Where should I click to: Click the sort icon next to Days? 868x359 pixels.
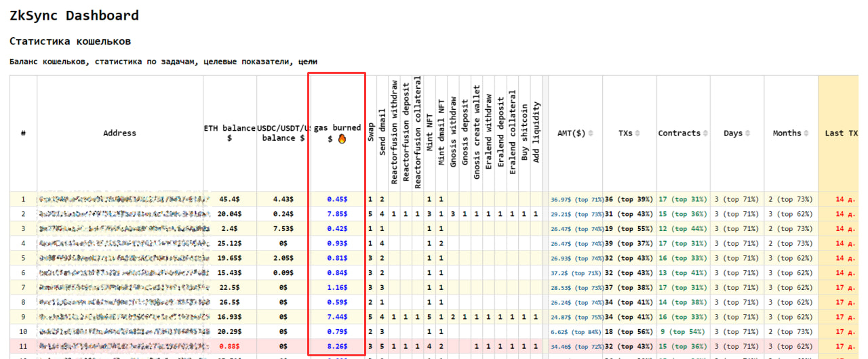(x=749, y=133)
